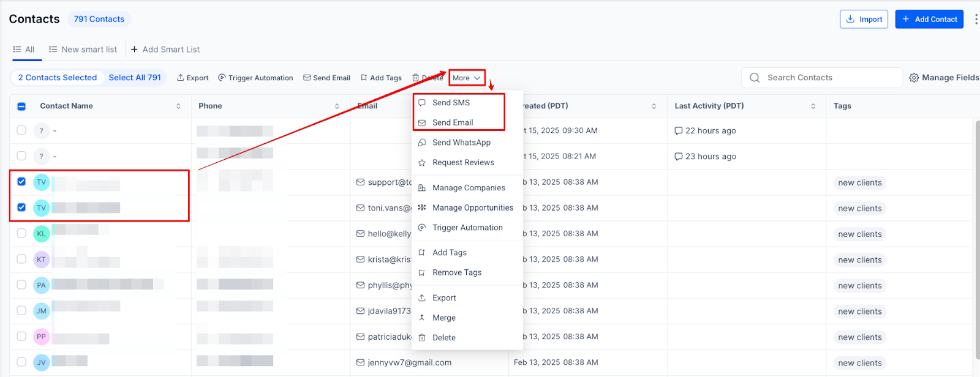Viewport: 980px width, 377px height.
Task: Click the phyllis@ email cell
Action: click(384, 285)
